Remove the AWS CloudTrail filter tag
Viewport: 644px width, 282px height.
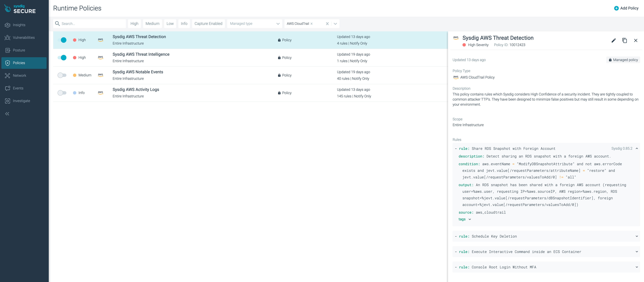312,24
